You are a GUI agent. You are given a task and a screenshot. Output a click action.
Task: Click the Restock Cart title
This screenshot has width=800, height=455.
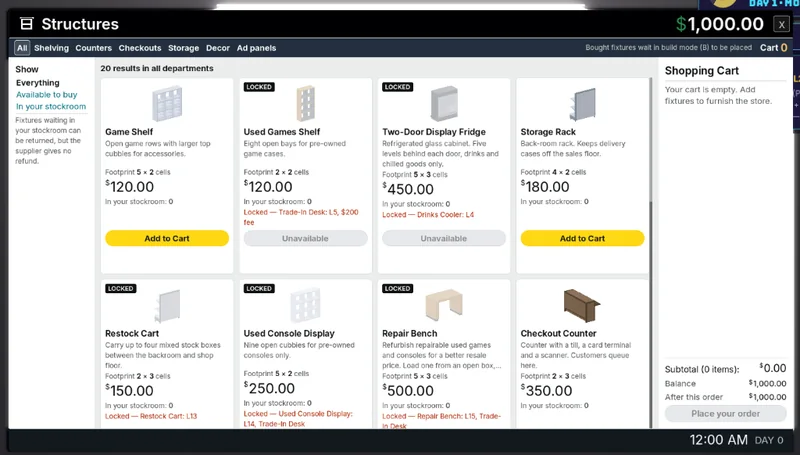(132, 333)
